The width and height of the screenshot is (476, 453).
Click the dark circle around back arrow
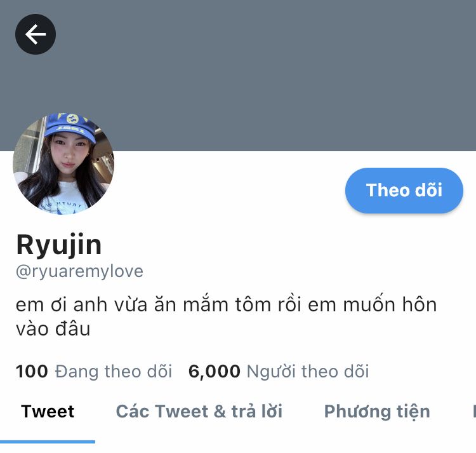click(x=36, y=34)
